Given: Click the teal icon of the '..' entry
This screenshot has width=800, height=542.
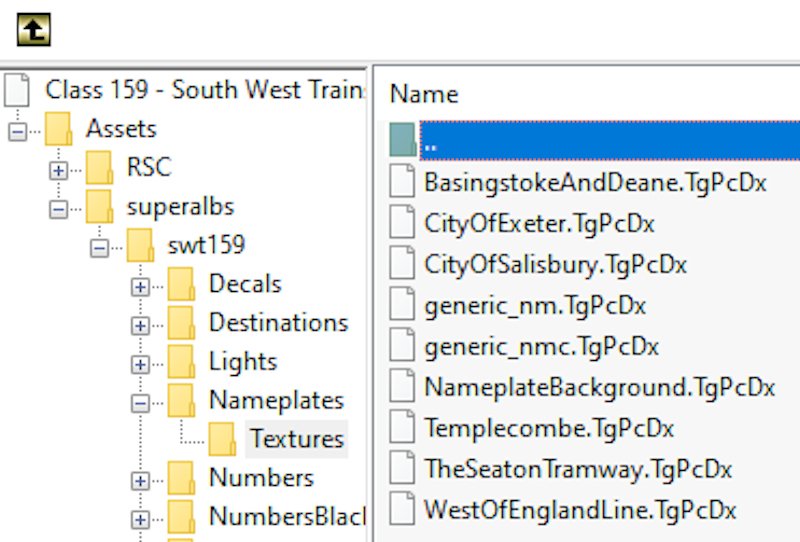Looking at the screenshot, I should (403, 139).
